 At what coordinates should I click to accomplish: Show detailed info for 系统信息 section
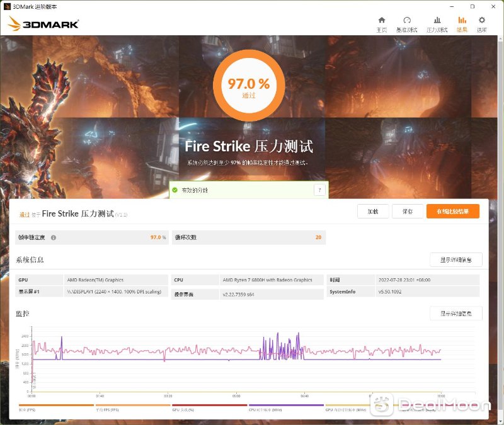[456, 259]
